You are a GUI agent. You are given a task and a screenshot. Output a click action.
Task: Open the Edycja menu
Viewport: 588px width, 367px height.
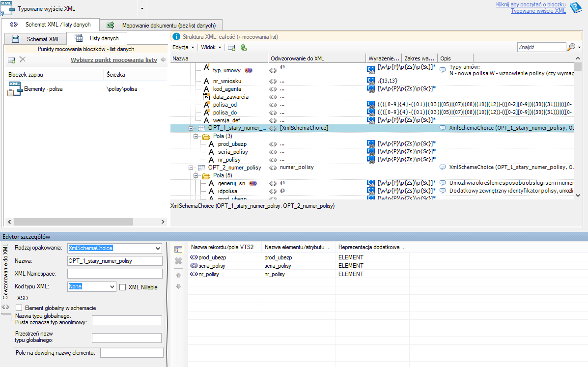pyautogui.click(x=183, y=47)
